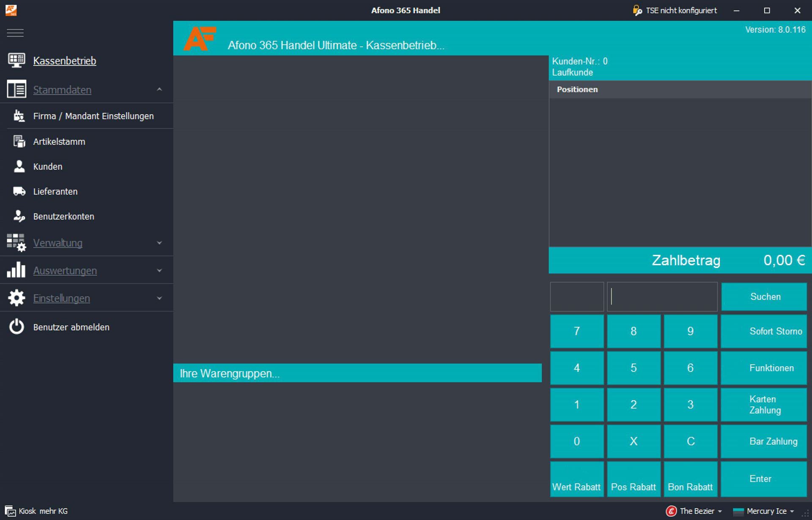
Task: Click the Einstellungen gear icon
Action: click(x=16, y=298)
